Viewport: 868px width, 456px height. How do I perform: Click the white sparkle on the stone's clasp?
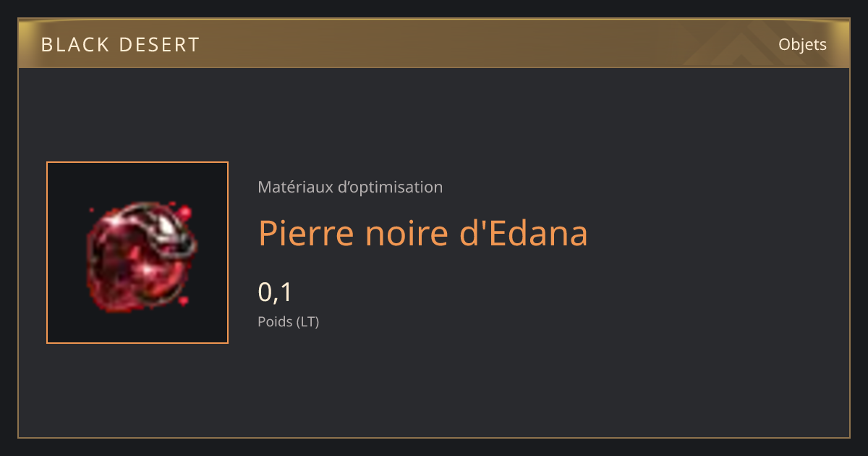click(x=167, y=227)
